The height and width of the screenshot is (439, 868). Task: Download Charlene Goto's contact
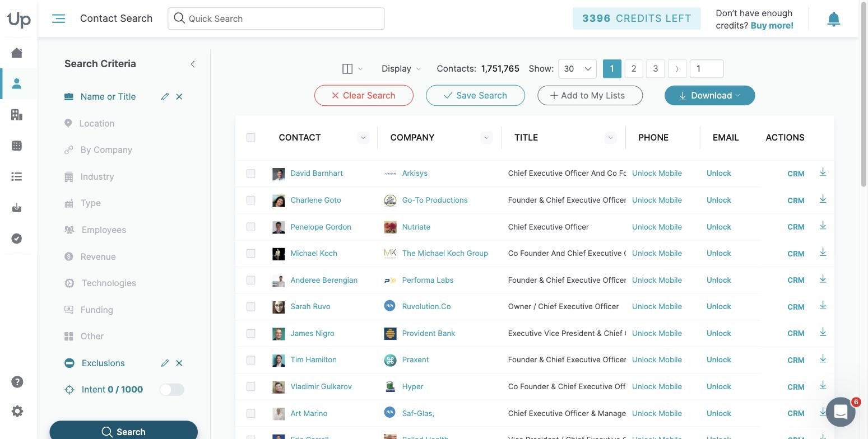(x=823, y=199)
